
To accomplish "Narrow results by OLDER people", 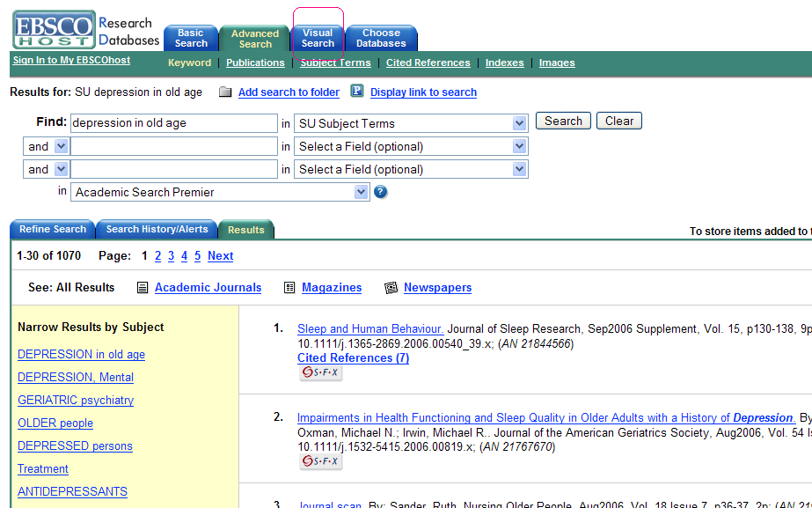I will (x=55, y=423).
